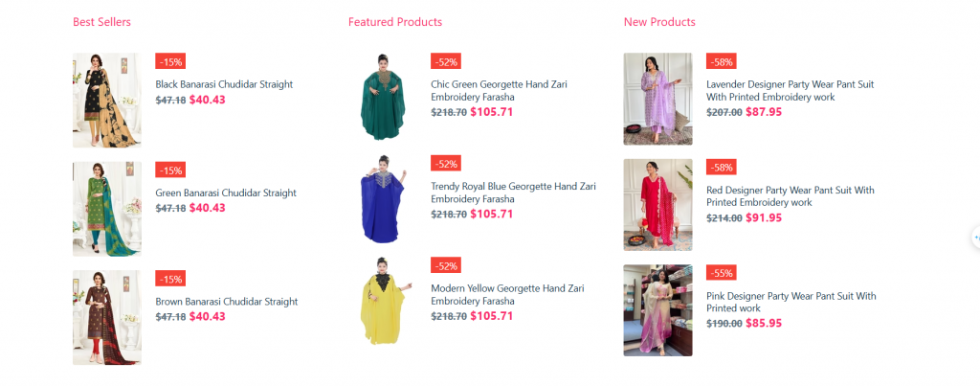This screenshot has height=386, width=980.
Task: Open Chic Green Georgette Hand Zari title link
Action: tap(499, 91)
